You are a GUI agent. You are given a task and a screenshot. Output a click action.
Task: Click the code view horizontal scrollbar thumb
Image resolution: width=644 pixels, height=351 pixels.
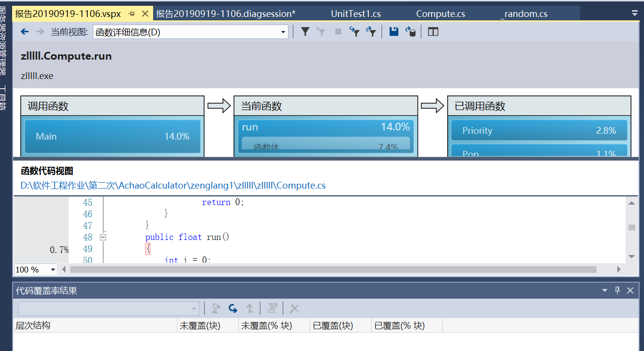tap(333, 269)
